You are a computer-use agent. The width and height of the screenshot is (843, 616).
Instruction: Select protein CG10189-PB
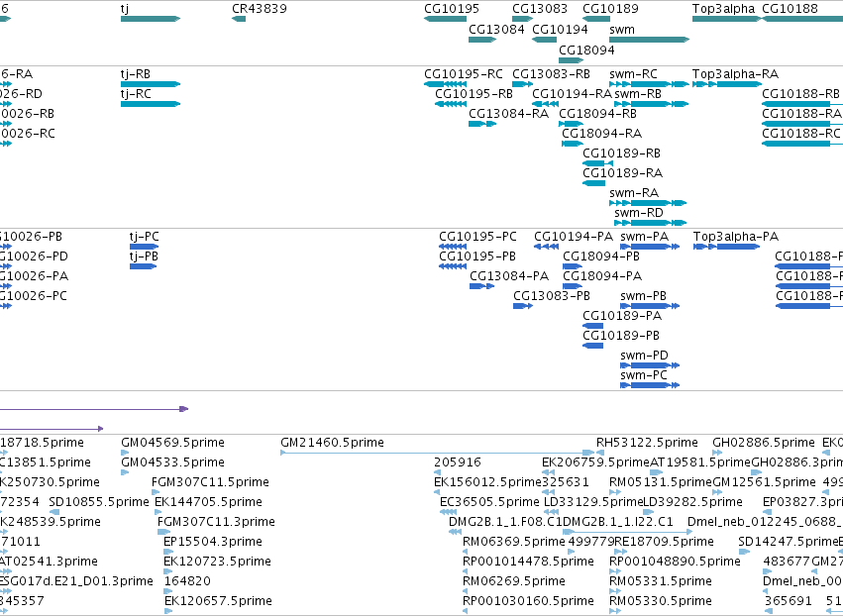pyautogui.click(x=621, y=336)
